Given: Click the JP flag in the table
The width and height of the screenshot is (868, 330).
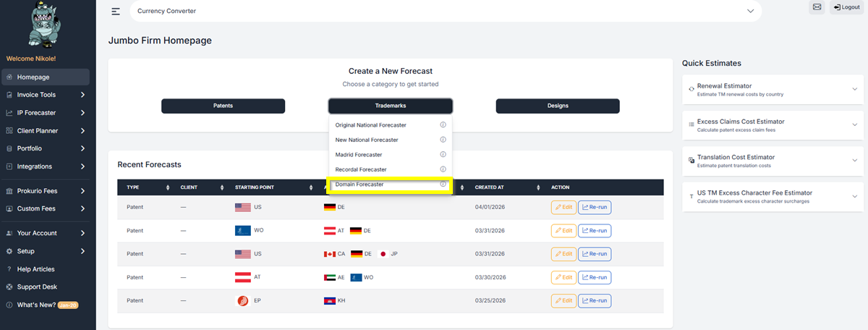Looking at the screenshot, I should [x=383, y=254].
